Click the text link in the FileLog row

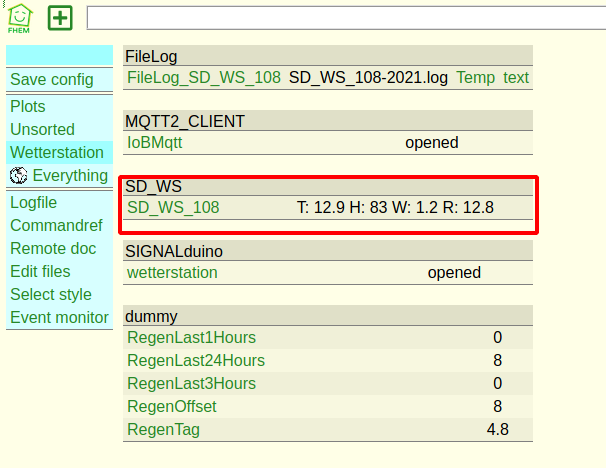[x=516, y=77]
